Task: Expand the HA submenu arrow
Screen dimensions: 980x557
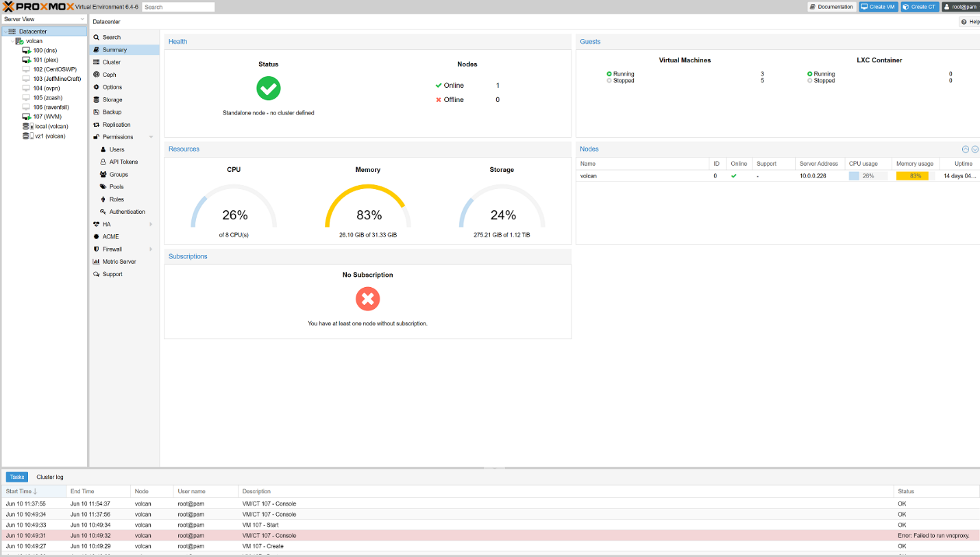Action: point(151,224)
